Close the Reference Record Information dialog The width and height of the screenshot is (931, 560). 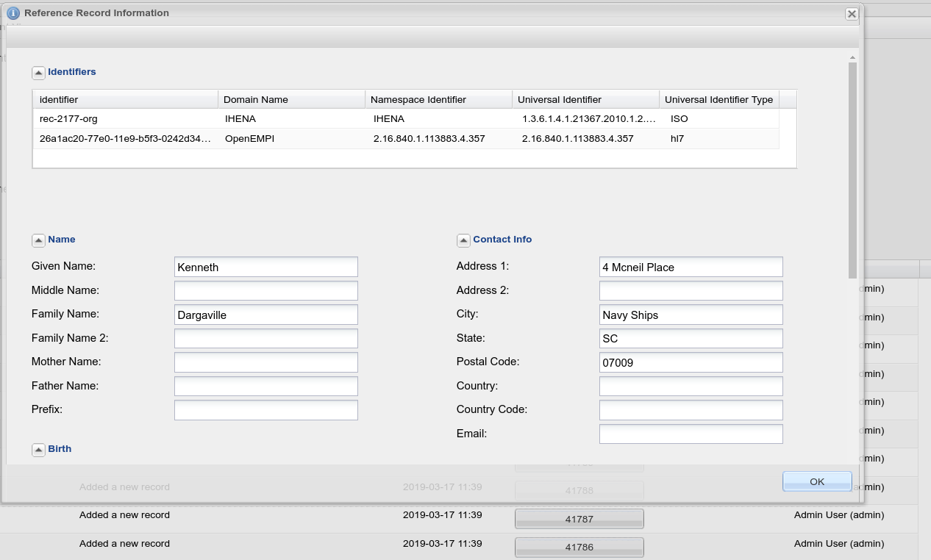tap(852, 14)
